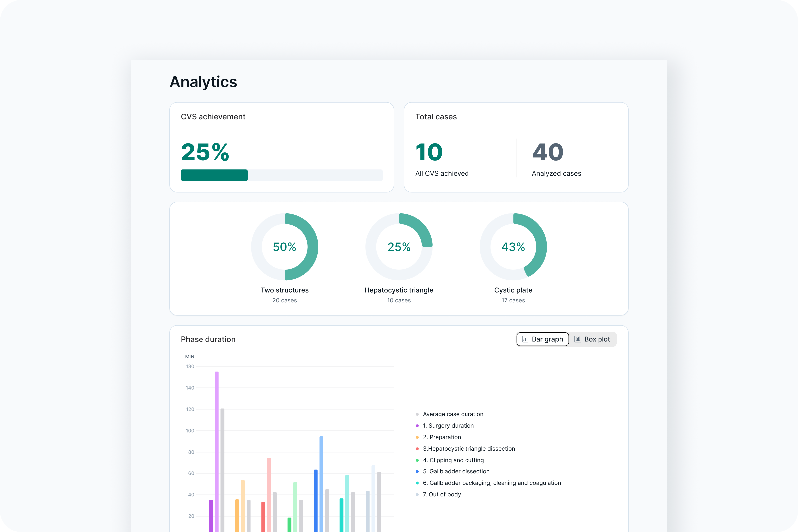Keep Bar graph view selected
798x532 pixels.
[542, 339]
